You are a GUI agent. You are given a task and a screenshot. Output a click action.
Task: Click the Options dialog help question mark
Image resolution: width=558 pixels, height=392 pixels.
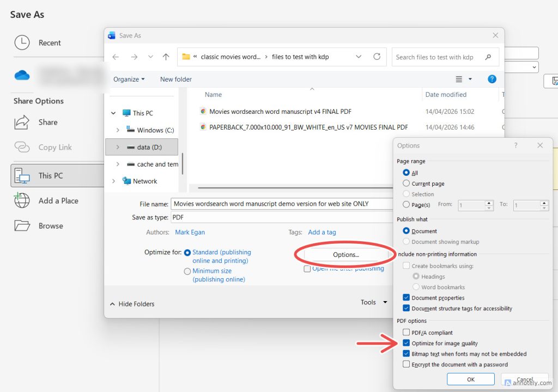coord(515,145)
